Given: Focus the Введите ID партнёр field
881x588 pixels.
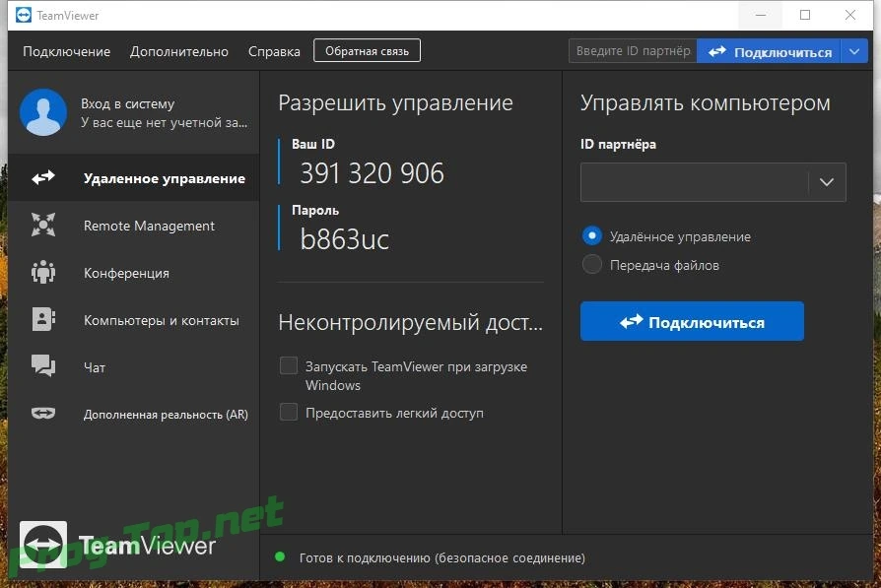Looking at the screenshot, I should 633,51.
